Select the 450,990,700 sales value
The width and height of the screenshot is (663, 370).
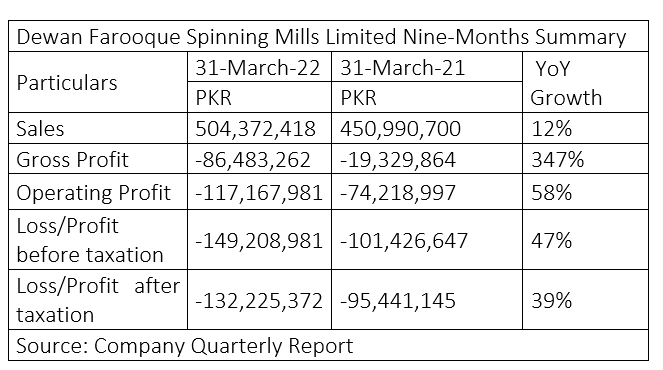pyautogui.click(x=427, y=128)
